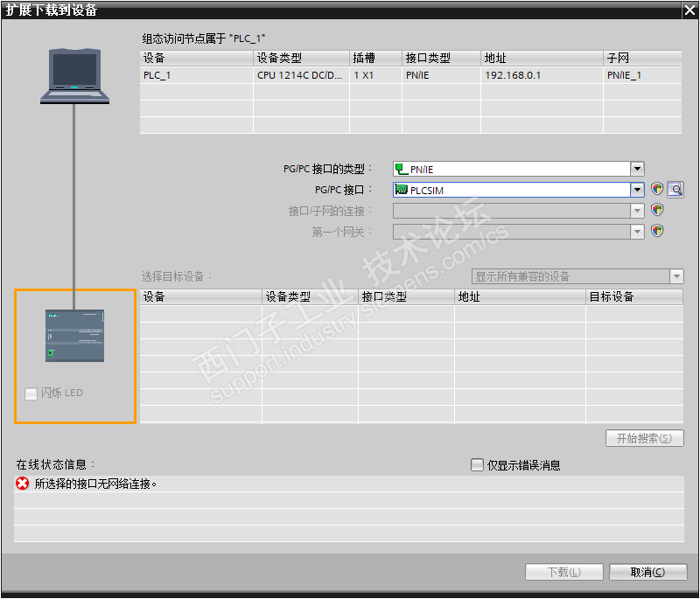Viewport: 700px width, 599px height.
Task: Expand the PG/PC 接口 PLCSIM dropdown arrow
Action: 637,190
